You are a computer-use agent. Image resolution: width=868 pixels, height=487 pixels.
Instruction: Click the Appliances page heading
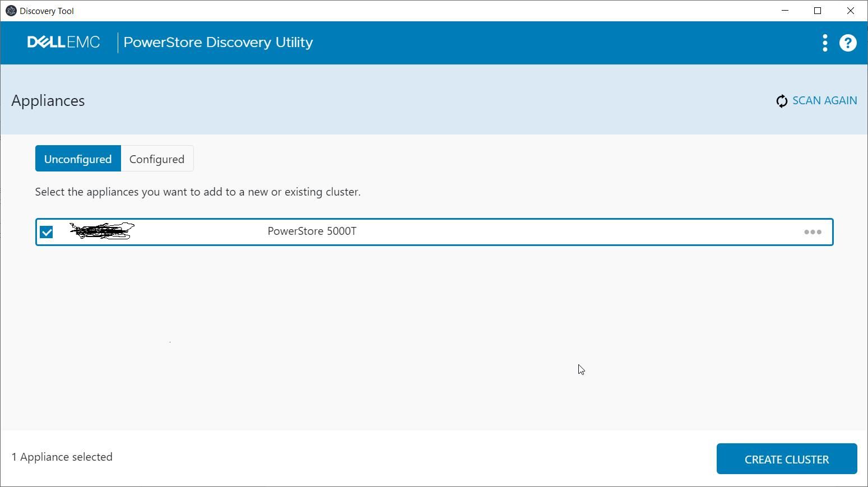48,101
